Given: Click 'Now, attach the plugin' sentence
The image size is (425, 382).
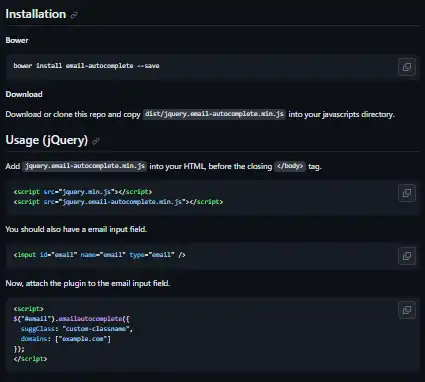Looking at the screenshot, I should pyautogui.click(x=88, y=283).
